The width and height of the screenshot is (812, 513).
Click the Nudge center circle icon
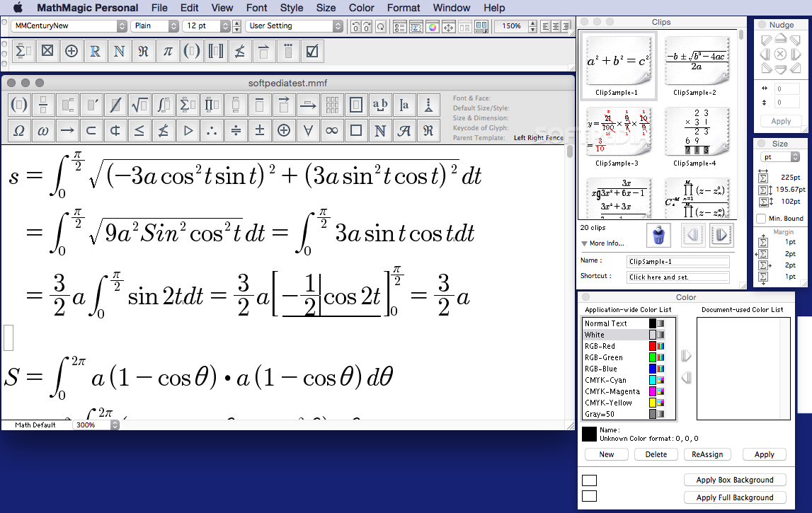780,54
